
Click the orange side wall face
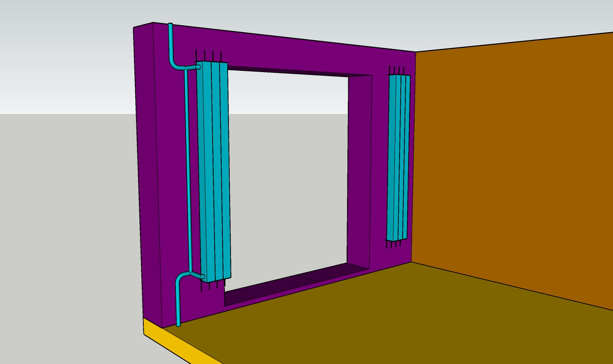513,163
